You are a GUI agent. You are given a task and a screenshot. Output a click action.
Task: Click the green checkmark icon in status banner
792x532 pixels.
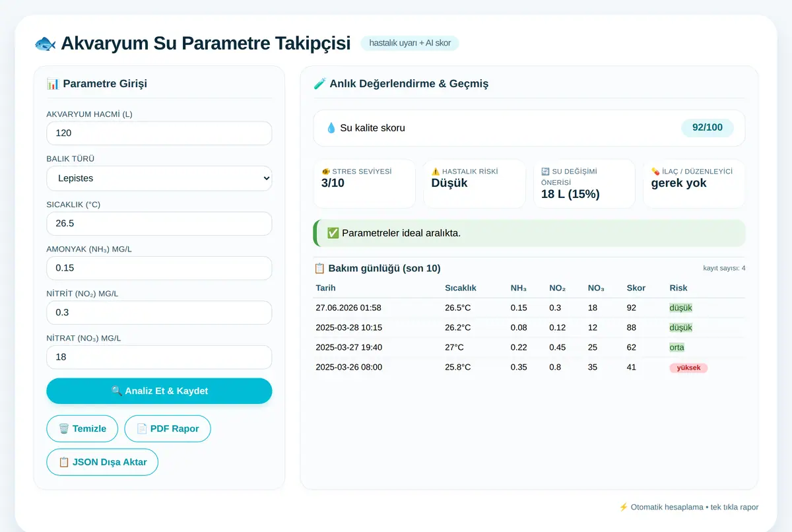click(333, 233)
